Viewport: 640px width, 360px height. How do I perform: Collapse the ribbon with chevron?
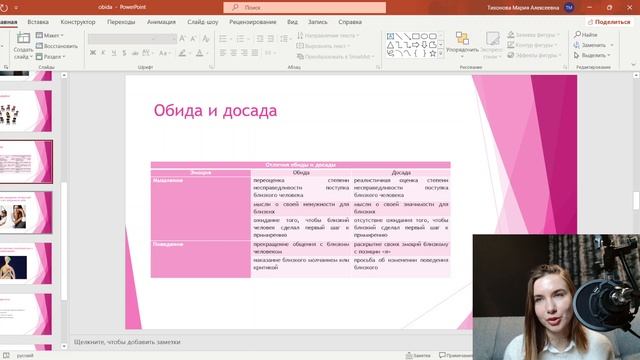point(633,64)
